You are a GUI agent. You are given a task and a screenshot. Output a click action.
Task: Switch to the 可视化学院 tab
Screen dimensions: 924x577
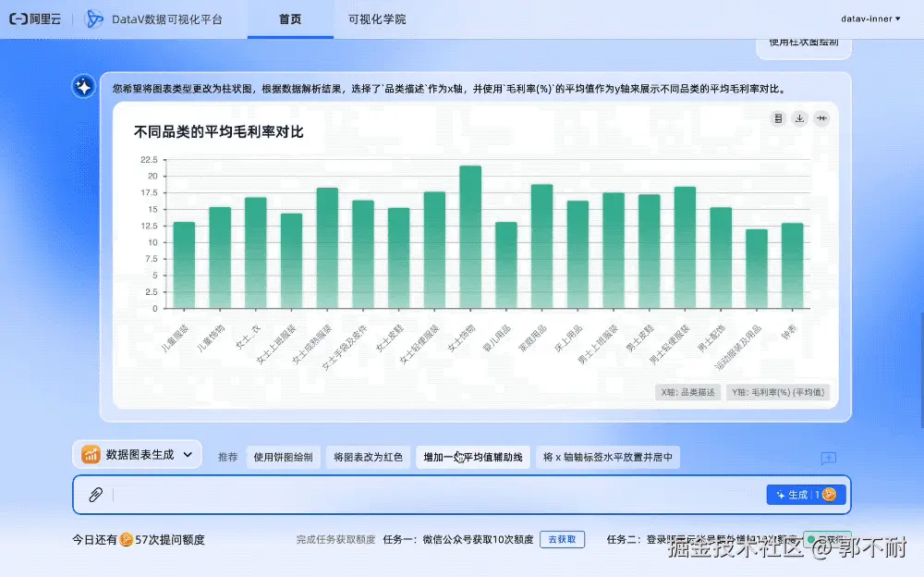[x=376, y=18]
